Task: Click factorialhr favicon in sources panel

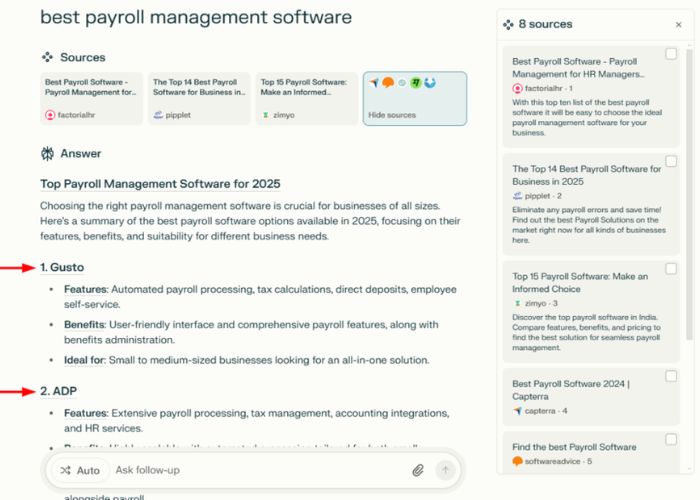Action: pos(517,88)
